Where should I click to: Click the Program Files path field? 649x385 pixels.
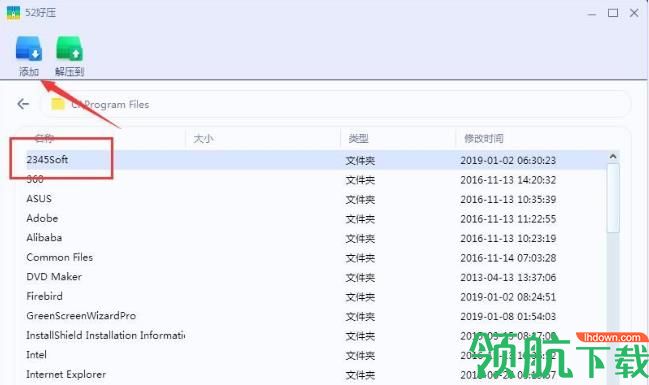(x=335, y=104)
